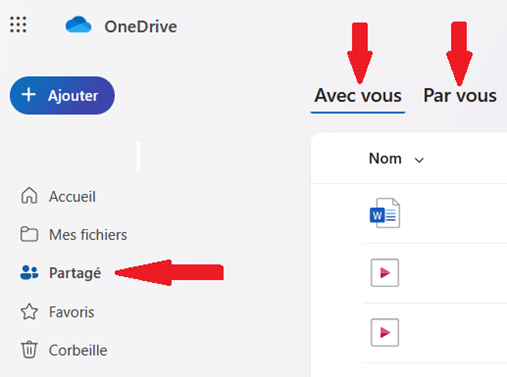Image resolution: width=507 pixels, height=377 pixels.
Task: Switch to the Par vous tab
Action: click(x=460, y=96)
